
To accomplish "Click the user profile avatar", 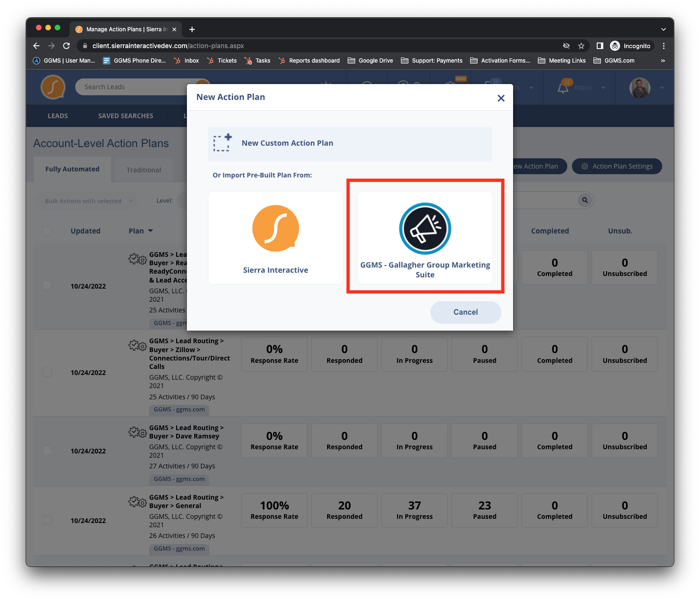I will [640, 87].
